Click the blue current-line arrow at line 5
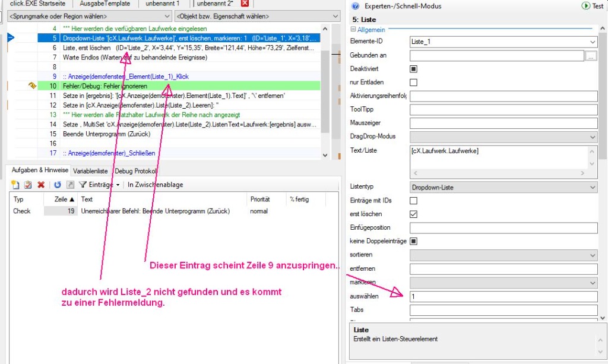The image size is (608, 364). tap(11, 37)
